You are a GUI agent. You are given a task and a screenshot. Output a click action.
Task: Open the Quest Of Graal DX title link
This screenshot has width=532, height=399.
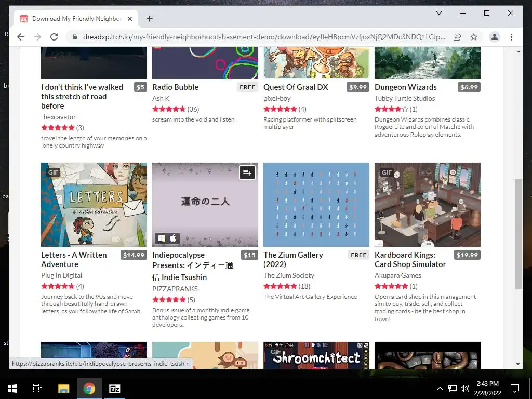point(296,87)
